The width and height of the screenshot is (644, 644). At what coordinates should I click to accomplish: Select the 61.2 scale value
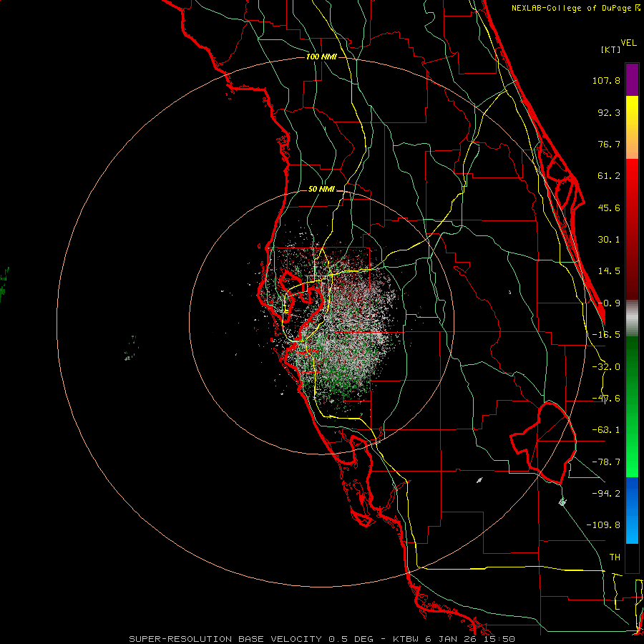[609, 176]
